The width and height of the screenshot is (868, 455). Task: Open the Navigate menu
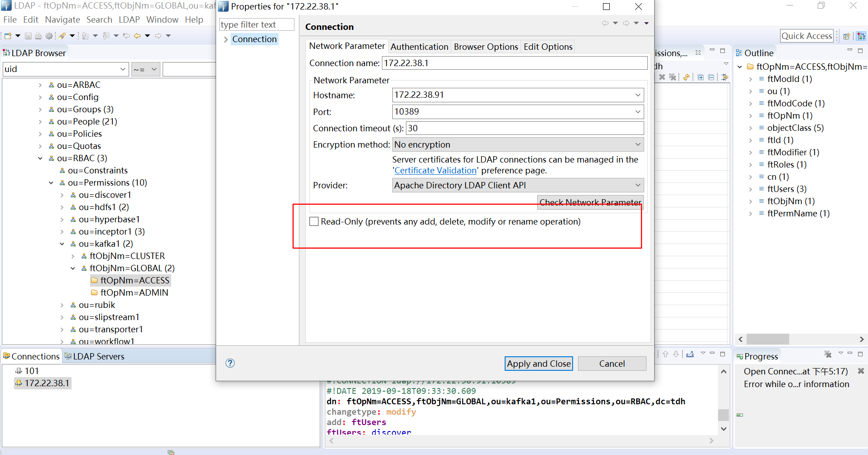tap(63, 19)
